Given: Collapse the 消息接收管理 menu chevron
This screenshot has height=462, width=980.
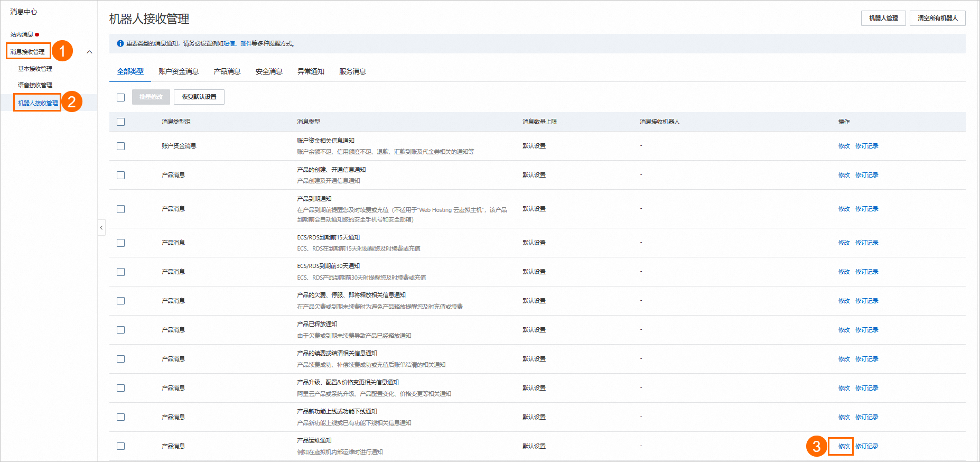Looking at the screenshot, I should (89, 52).
